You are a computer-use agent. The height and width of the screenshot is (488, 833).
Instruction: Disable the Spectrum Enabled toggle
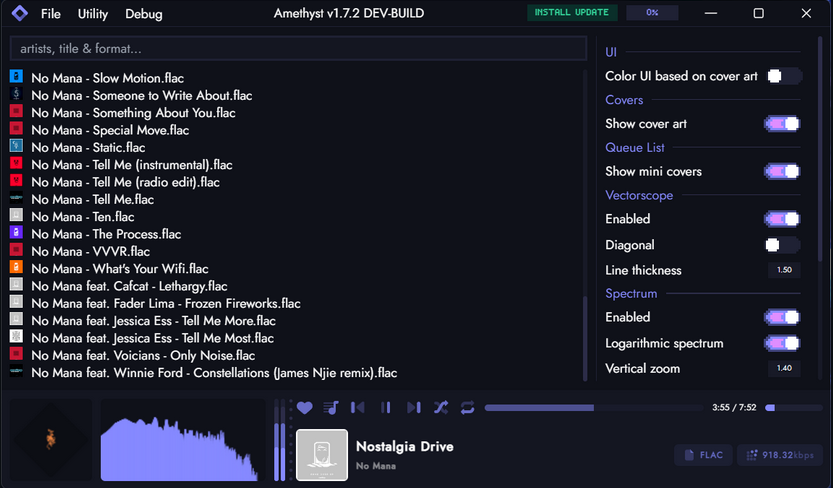pos(783,317)
